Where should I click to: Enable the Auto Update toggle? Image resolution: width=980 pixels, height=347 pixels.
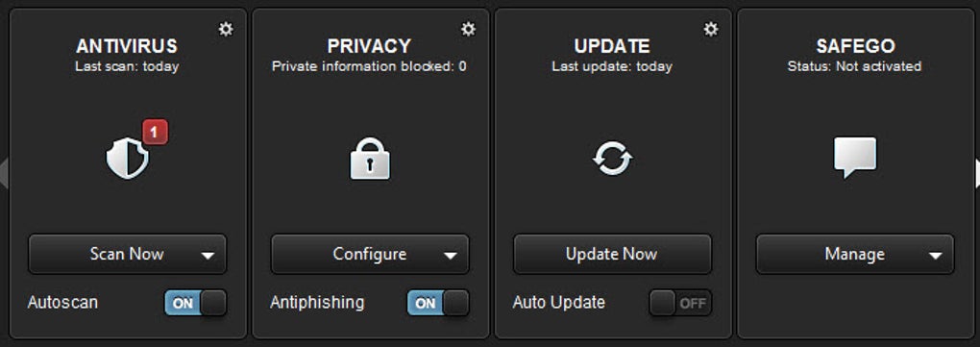[x=680, y=303]
